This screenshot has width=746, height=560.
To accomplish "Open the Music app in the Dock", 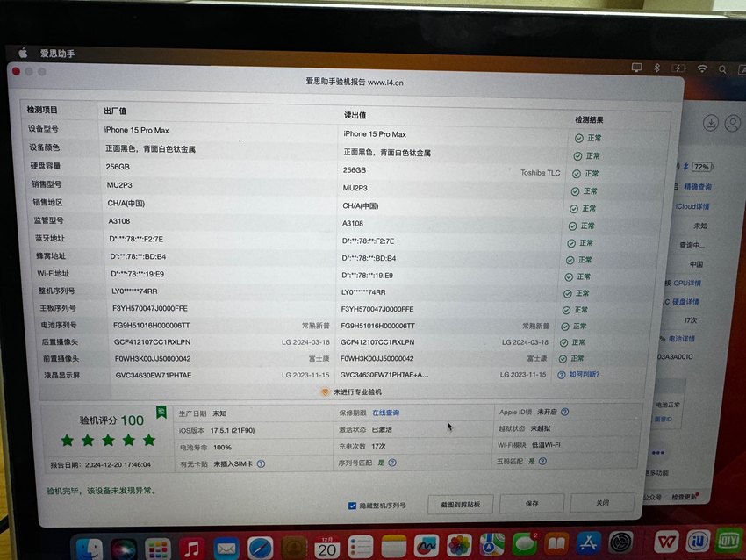I will (191, 550).
